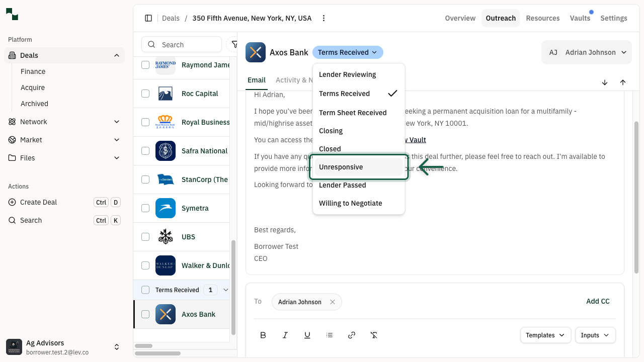Check the checkbox next to Safra National
The image size is (644, 362).
point(145,150)
